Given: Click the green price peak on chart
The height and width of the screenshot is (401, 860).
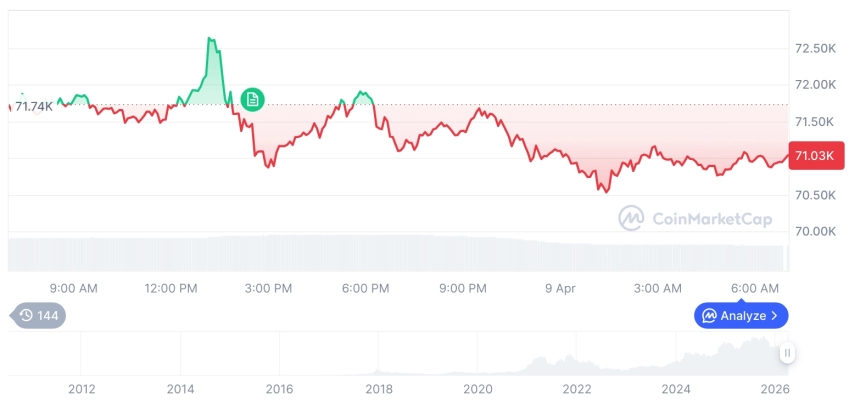Looking at the screenshot, I should (210, 40).
